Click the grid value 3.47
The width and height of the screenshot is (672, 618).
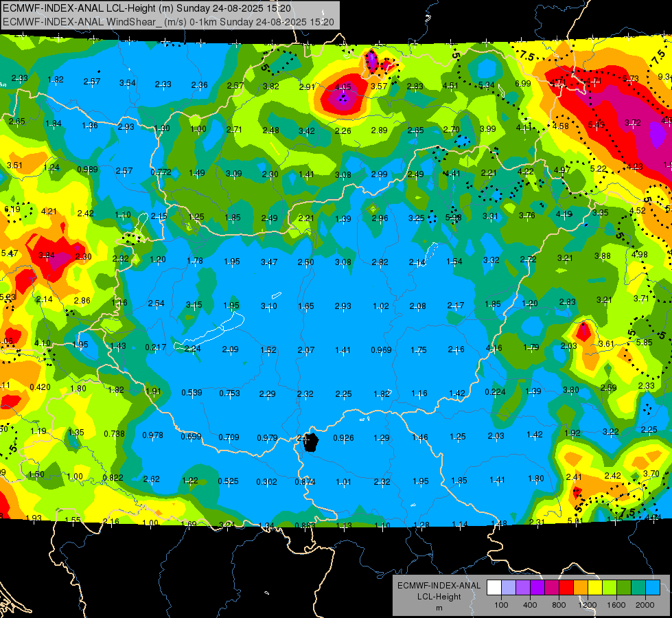(x=269, y=262)
